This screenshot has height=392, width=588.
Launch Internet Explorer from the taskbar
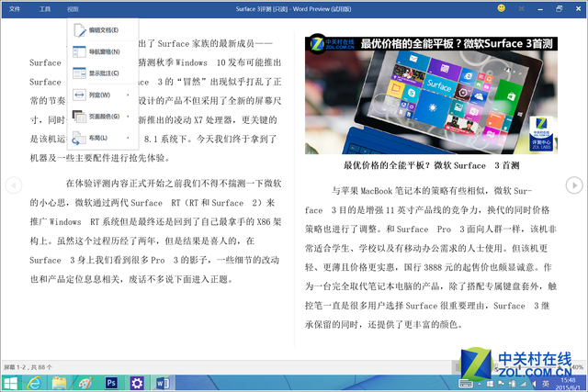pyautogui.click(x=34, y=384)
